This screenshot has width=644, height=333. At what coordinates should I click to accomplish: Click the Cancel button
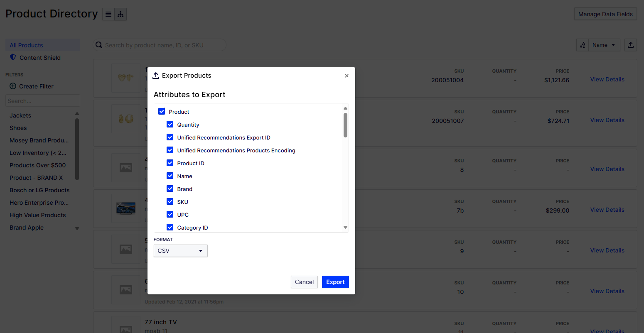[x=304, y=282]
